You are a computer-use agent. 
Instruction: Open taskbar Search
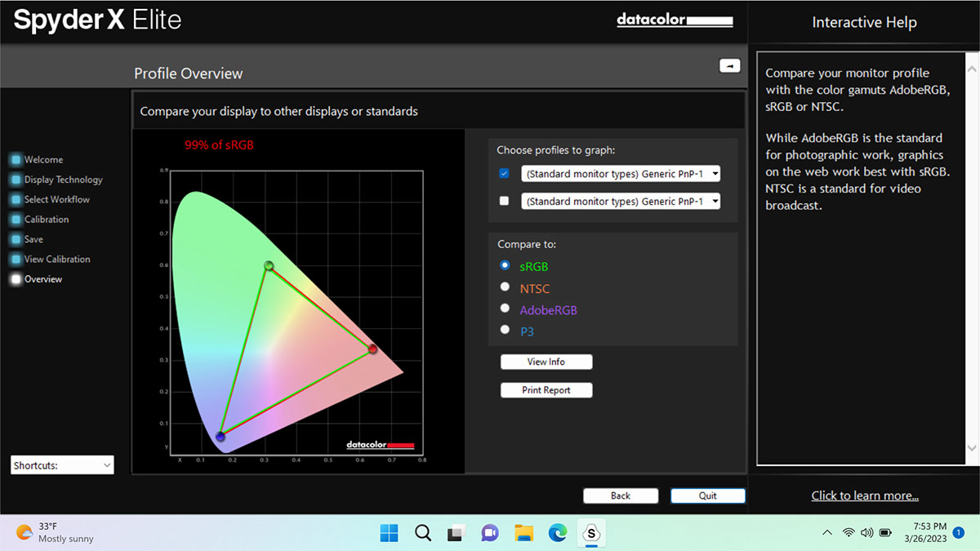point(423,533)
